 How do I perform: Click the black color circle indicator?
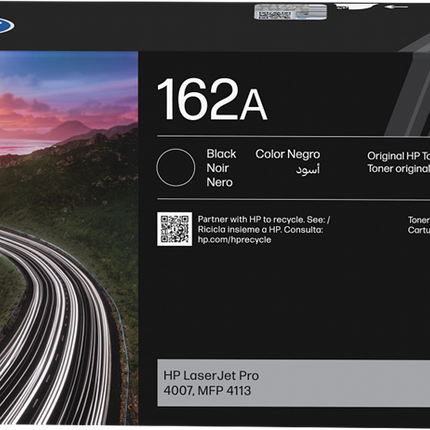[175, 167]
